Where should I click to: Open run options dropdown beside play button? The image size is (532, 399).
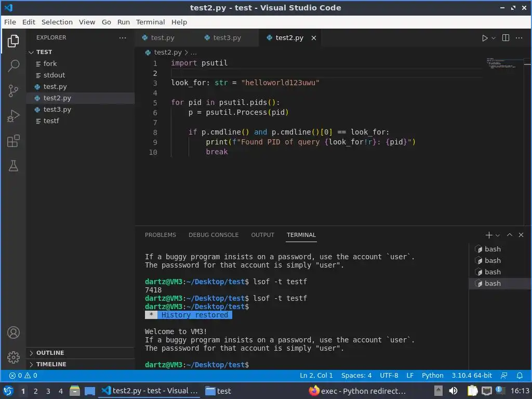coord(494,38)
